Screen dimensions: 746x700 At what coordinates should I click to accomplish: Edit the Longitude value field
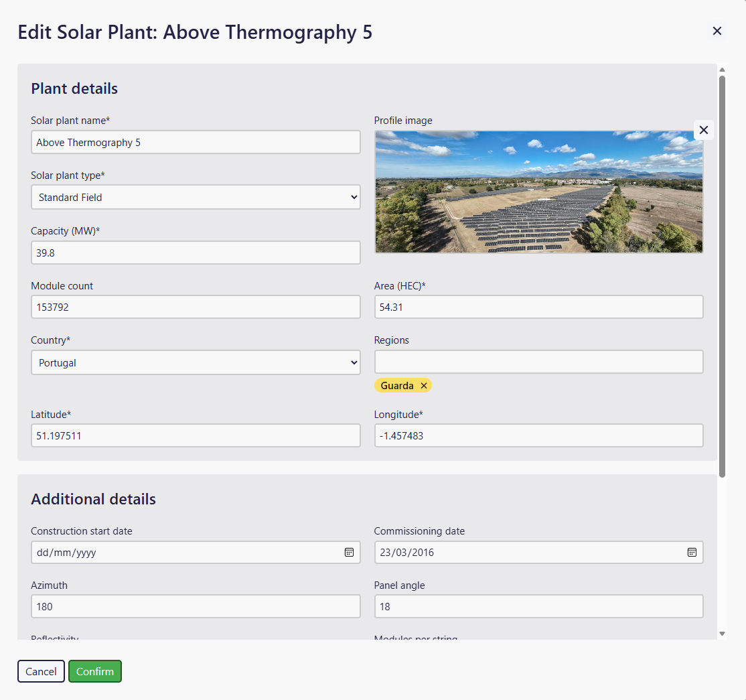click(x=538, y=436)
